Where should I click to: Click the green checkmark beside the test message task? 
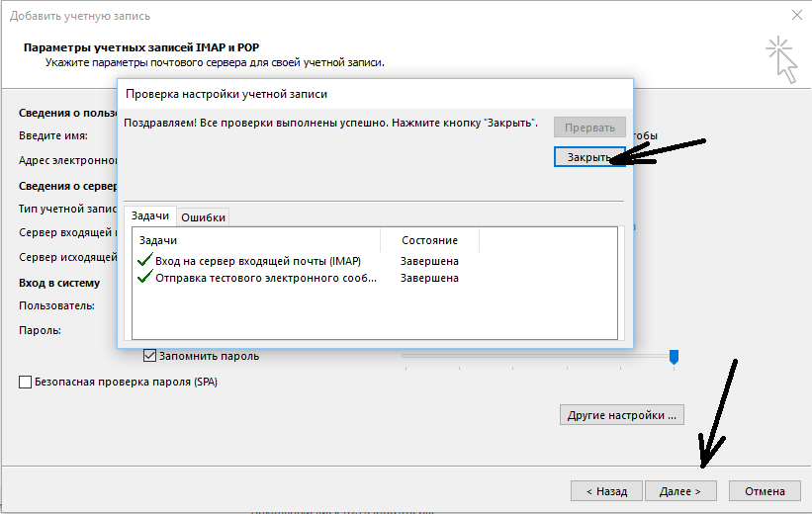[x=144, y=278]
